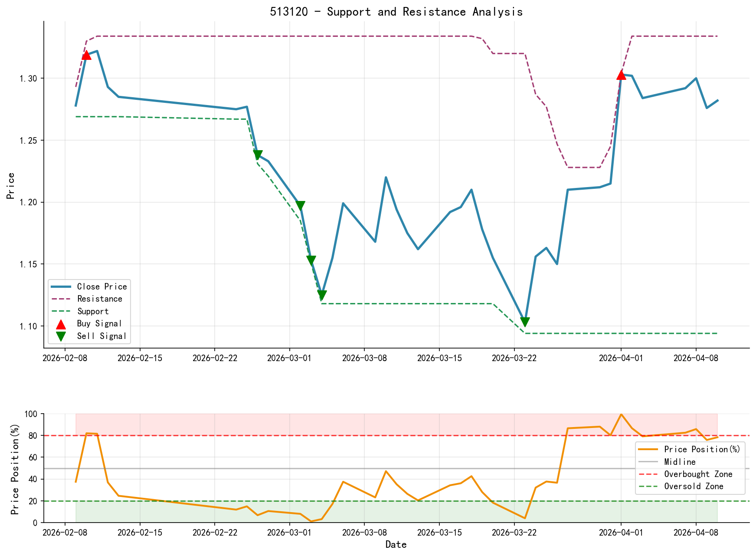Click Price Position chart's 2026-03-15 date tick

(439, 533)
